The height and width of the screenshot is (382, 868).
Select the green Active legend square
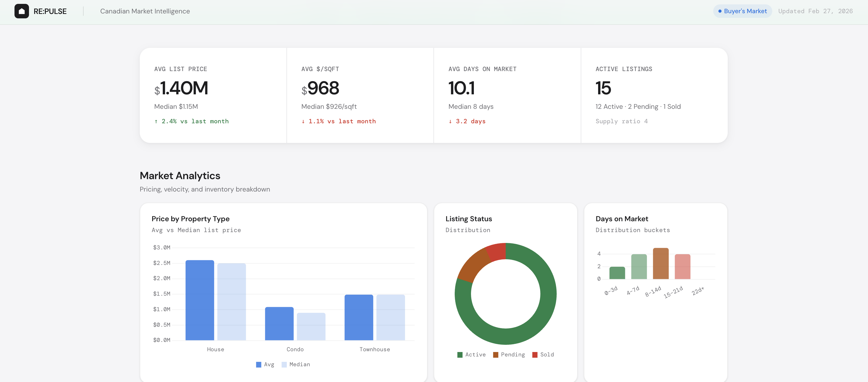(x=460, y=354)
